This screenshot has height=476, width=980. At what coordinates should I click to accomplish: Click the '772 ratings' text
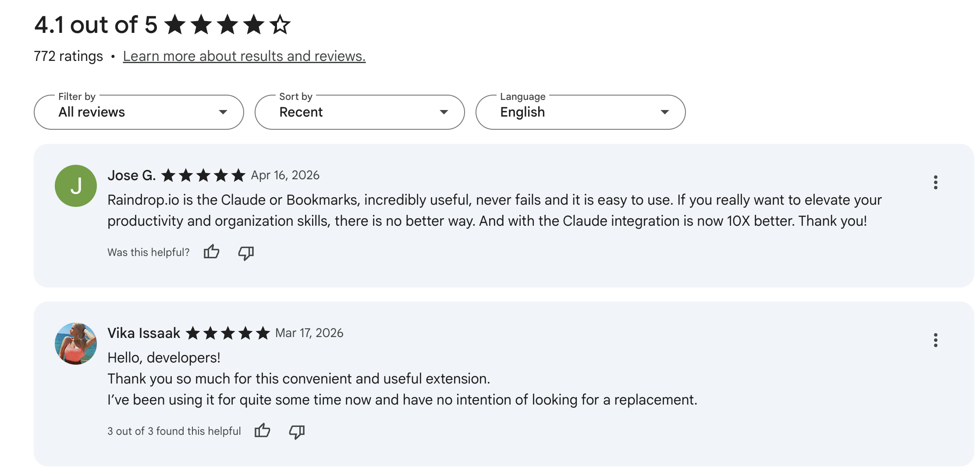(68, 56)
